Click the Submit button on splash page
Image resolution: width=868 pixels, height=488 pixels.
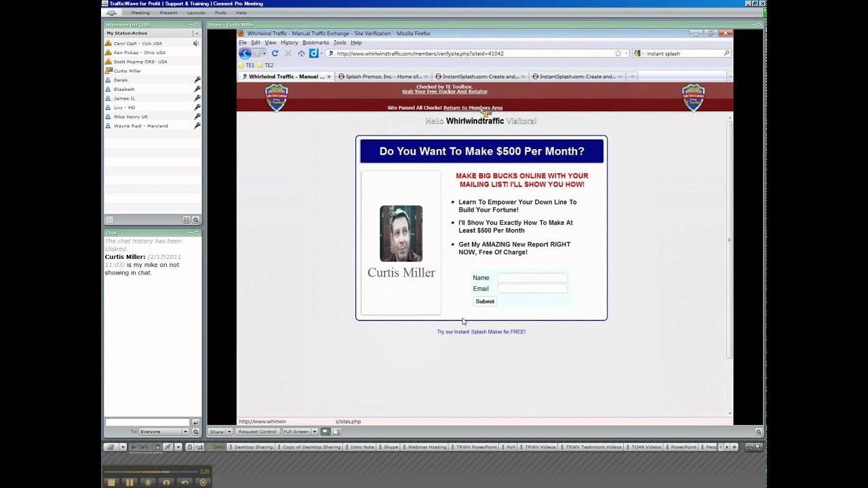[x=485, y=302]
